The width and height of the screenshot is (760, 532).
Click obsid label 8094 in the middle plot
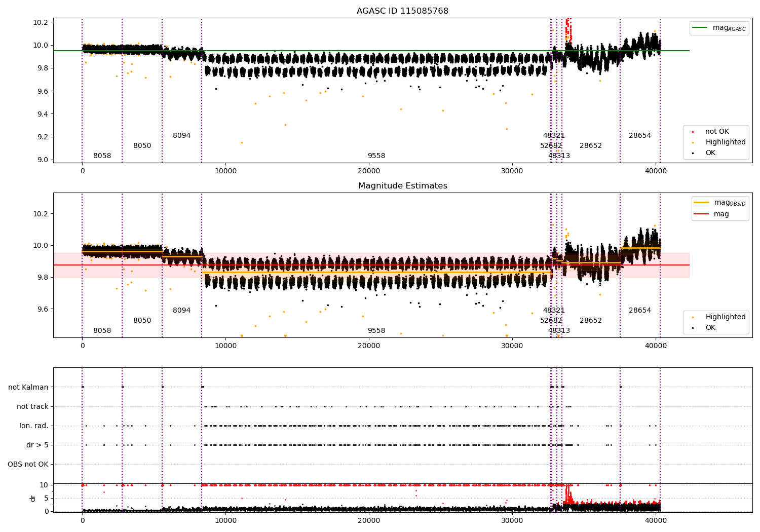coord(181,311)
